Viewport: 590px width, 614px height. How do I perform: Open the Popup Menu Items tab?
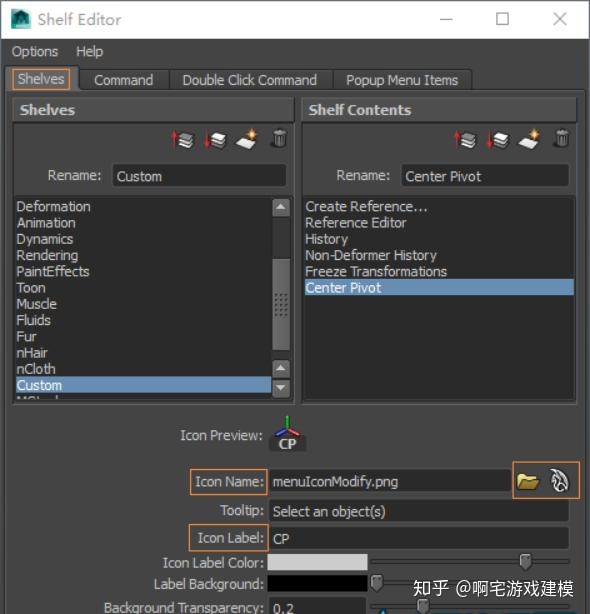coord(402,80)
